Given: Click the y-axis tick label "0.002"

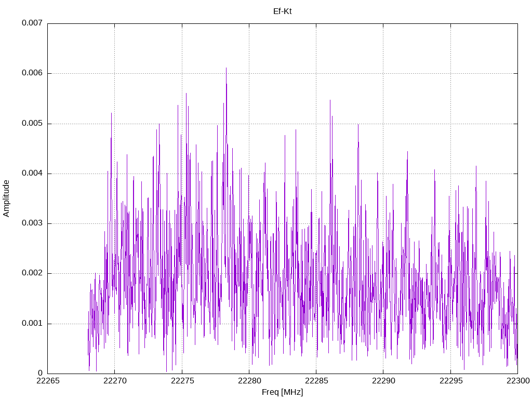Looking at the screenshot, I should 32,273.
